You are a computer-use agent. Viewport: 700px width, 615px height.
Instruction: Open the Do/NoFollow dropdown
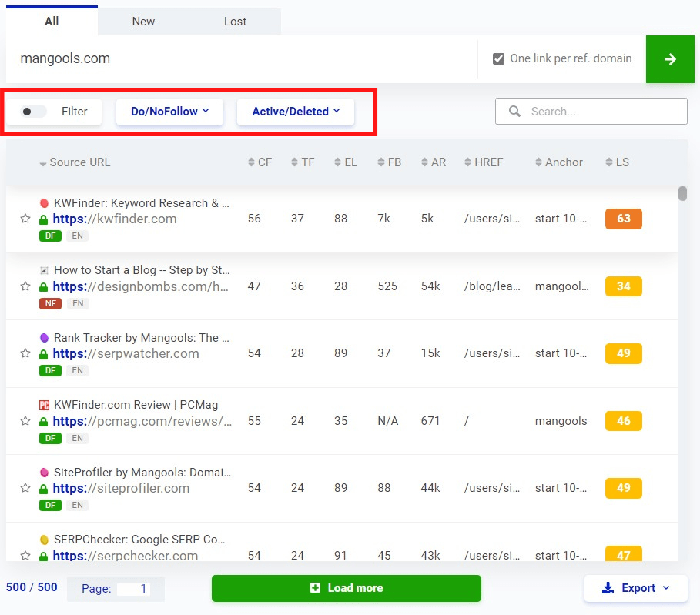[x=169, y=112]
